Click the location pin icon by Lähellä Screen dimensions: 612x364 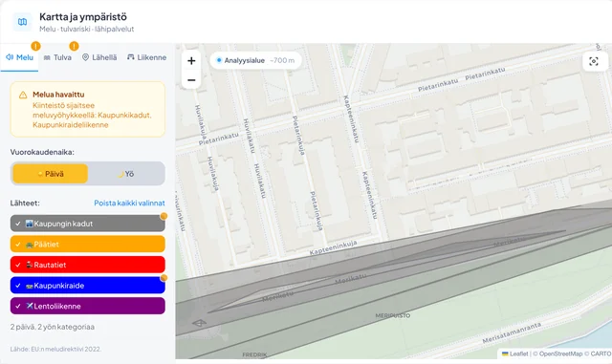(x=85, y=57)
